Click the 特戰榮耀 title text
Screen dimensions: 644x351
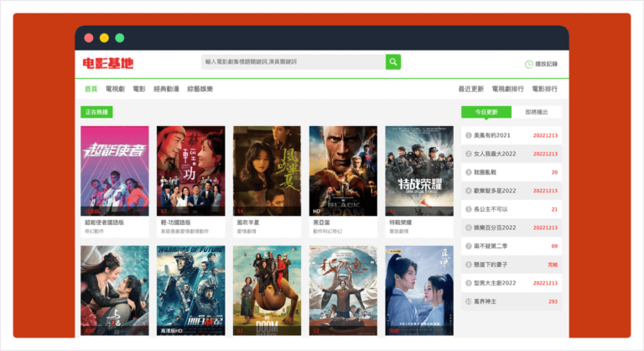401,223
